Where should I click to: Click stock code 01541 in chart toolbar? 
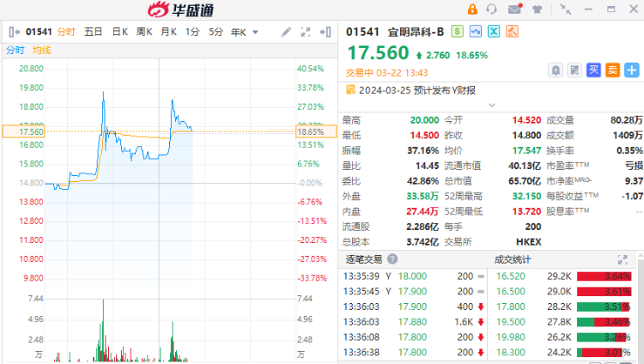click(39, 32)
